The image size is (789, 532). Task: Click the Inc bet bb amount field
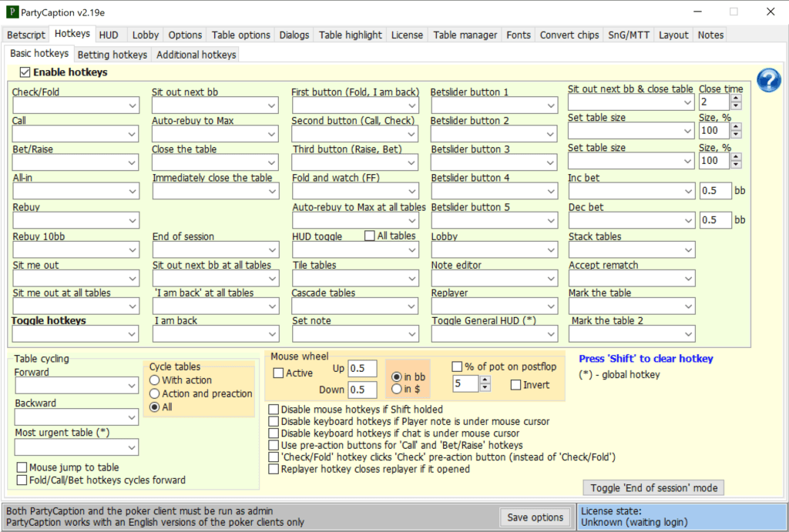coord(716,191)
